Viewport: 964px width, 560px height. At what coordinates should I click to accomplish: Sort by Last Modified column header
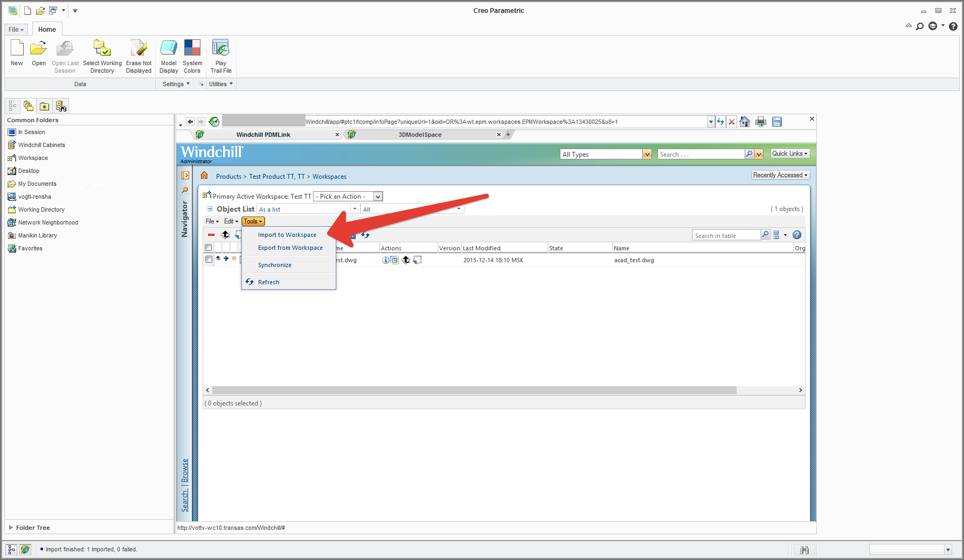[482, 248]
